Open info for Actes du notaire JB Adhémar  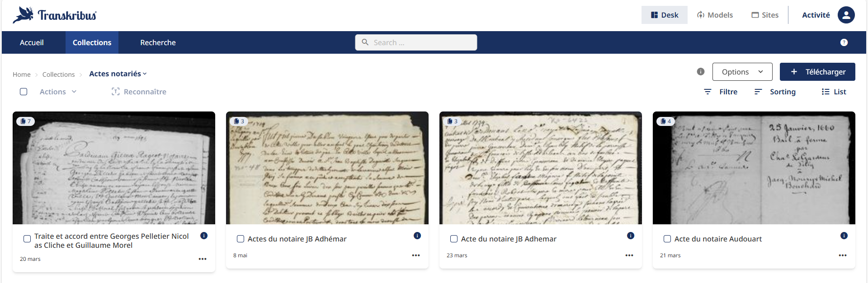tap(417, 236)
